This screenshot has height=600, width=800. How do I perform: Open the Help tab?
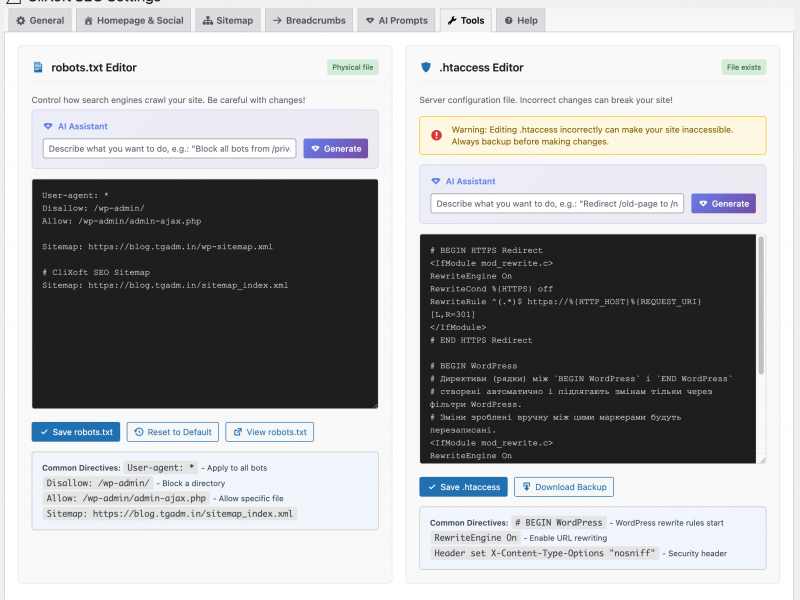520,19
